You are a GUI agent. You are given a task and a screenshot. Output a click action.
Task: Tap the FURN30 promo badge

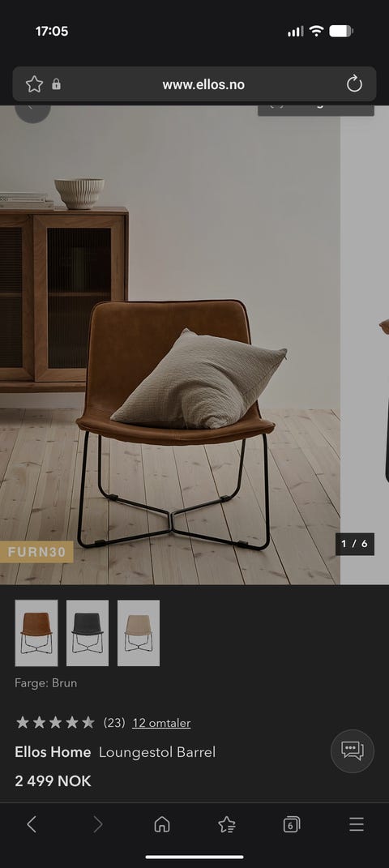click(x=36, y=552)
